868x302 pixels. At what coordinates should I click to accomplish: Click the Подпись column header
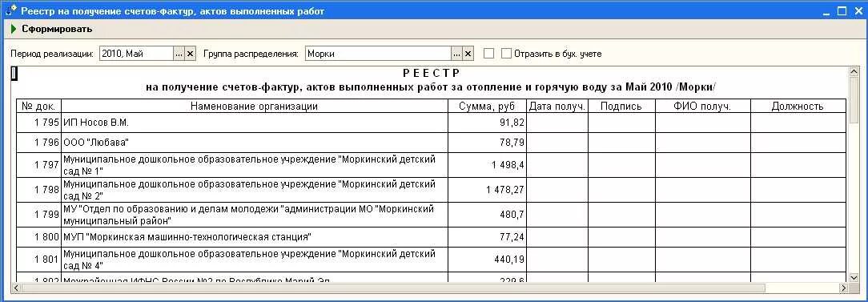coord(621,107)
